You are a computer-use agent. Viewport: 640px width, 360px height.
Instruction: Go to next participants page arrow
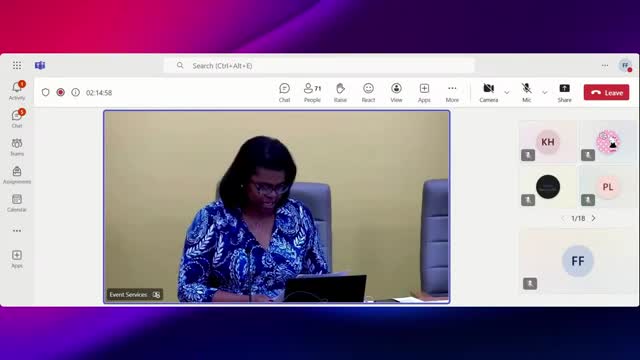tap(593, 218)
